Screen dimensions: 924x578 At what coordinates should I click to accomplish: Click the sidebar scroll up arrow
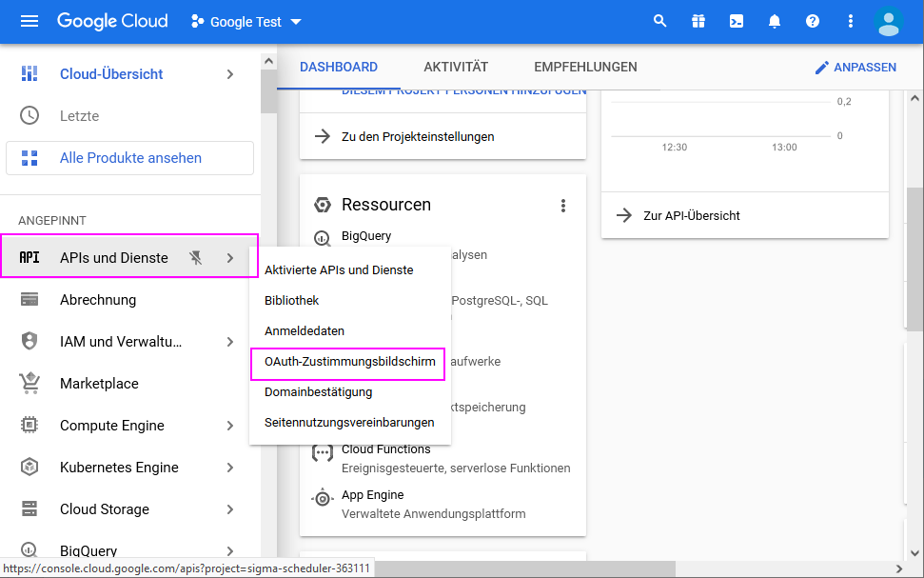click(x=268, y=61)
